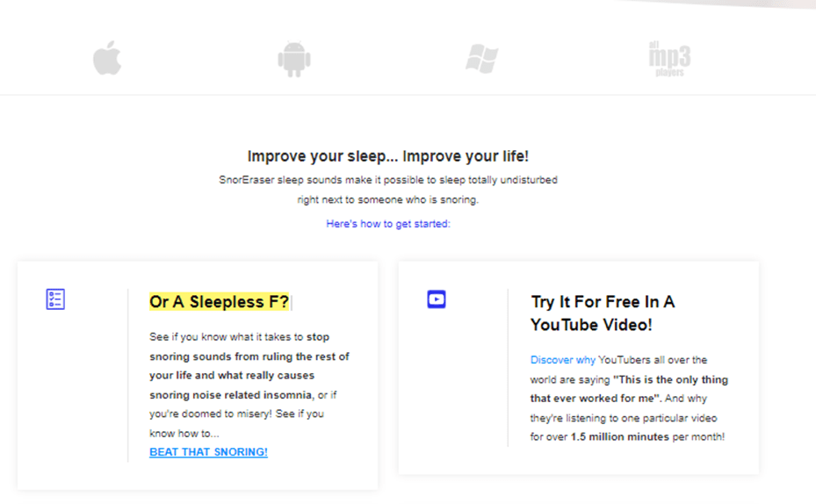
Task: Click "right next to someone who is snoring" line
Action: coord(388,200)
